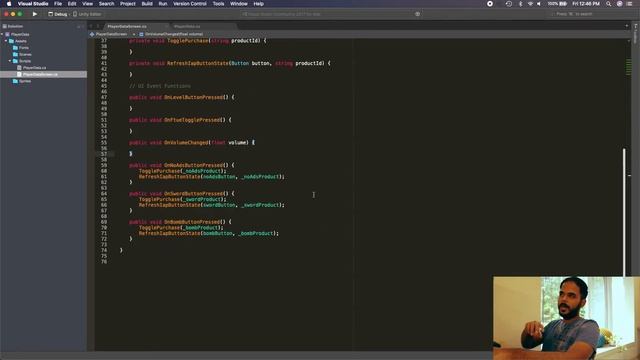
Task: Select the Scenes folder
Action: (x=25, y=54)
